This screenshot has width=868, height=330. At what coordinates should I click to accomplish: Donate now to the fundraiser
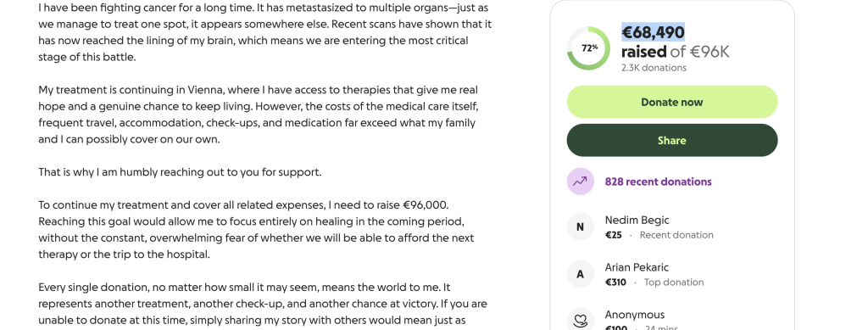[672, 102]
